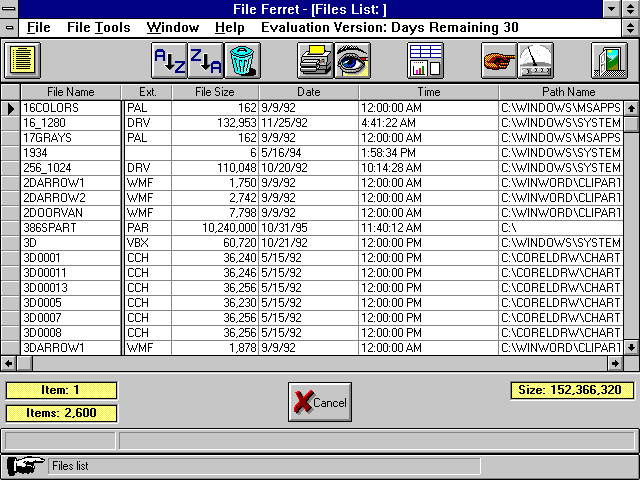Click the exit door icon
The height and width of the screenshot is (480, 640).
608,61
